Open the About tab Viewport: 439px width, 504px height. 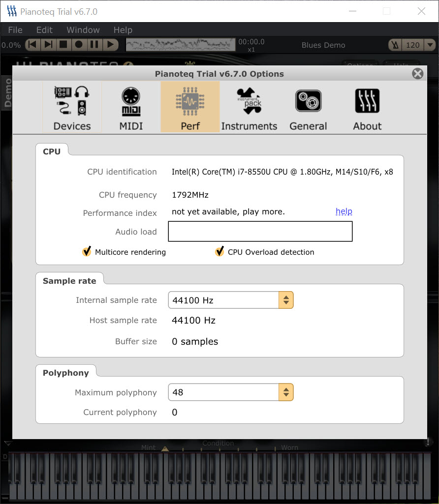367,107
